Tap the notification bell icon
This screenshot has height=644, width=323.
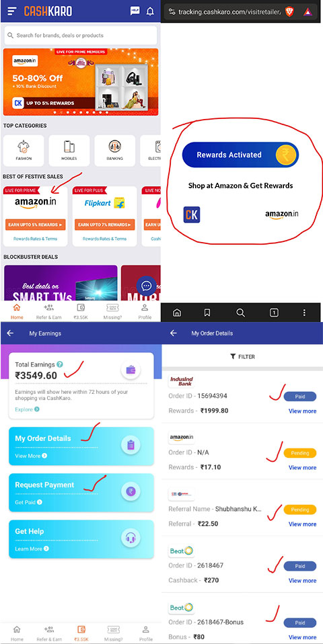151,11
